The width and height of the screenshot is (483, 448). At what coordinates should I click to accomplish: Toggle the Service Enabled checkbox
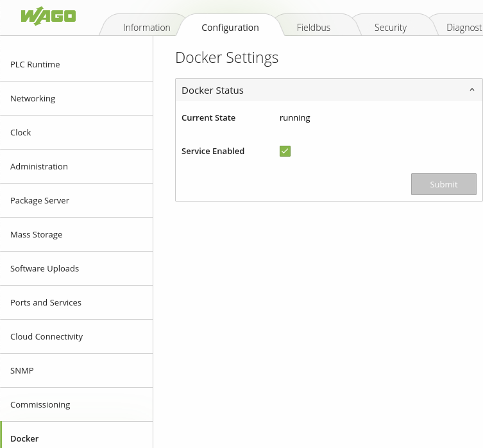285,151
